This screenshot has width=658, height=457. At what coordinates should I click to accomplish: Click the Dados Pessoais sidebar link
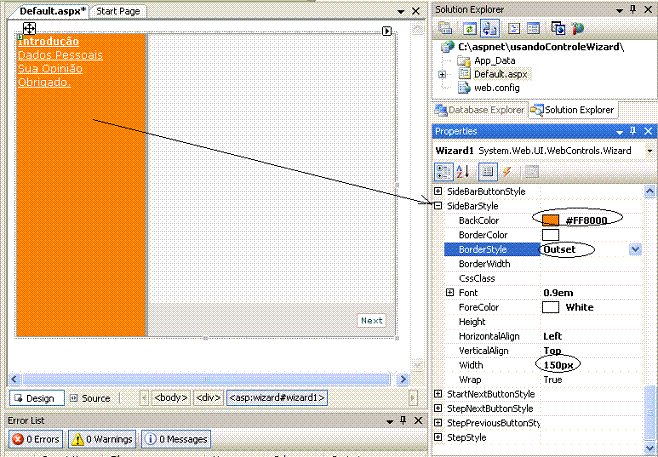(60, 55)
